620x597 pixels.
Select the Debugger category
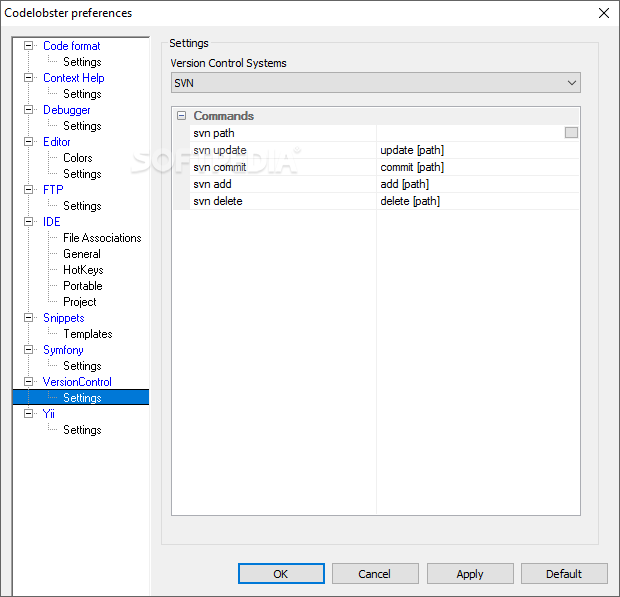point(66,110)
